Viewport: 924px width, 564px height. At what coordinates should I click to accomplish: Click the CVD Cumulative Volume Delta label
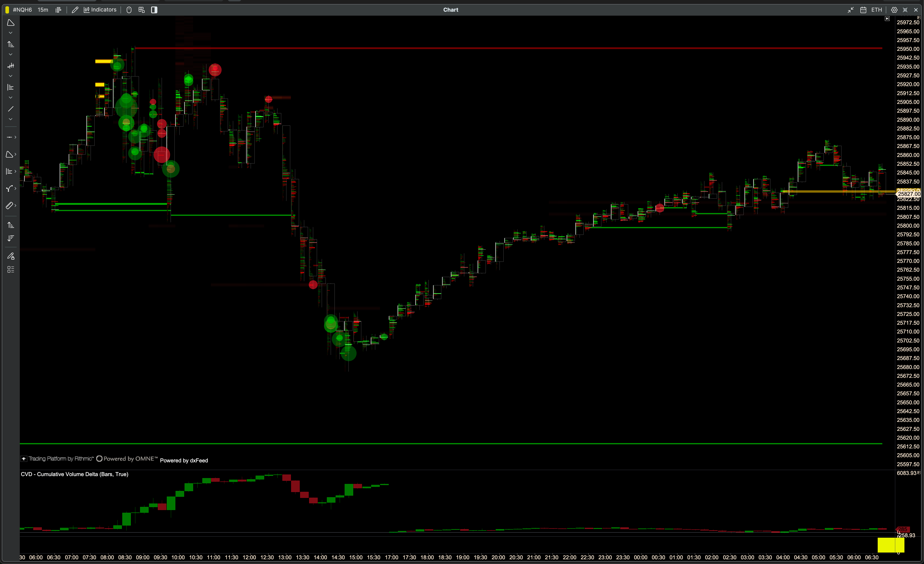click(74, 474)
